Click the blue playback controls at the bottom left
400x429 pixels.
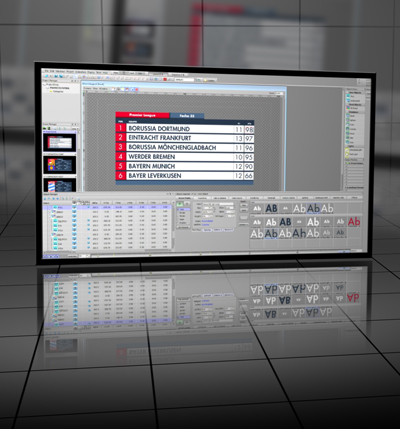(52, 256)
